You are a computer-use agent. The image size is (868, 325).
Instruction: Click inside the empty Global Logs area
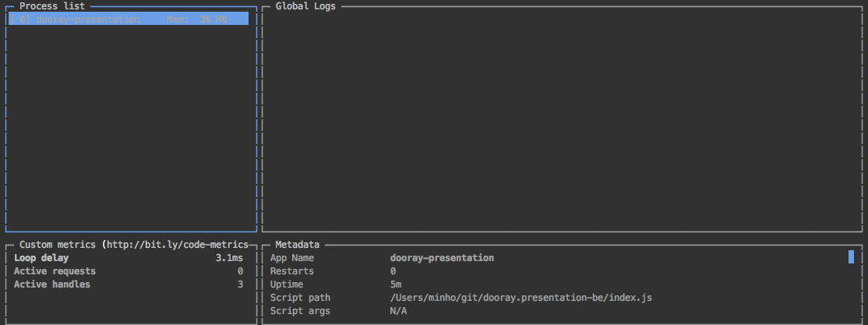click(562, 121)
